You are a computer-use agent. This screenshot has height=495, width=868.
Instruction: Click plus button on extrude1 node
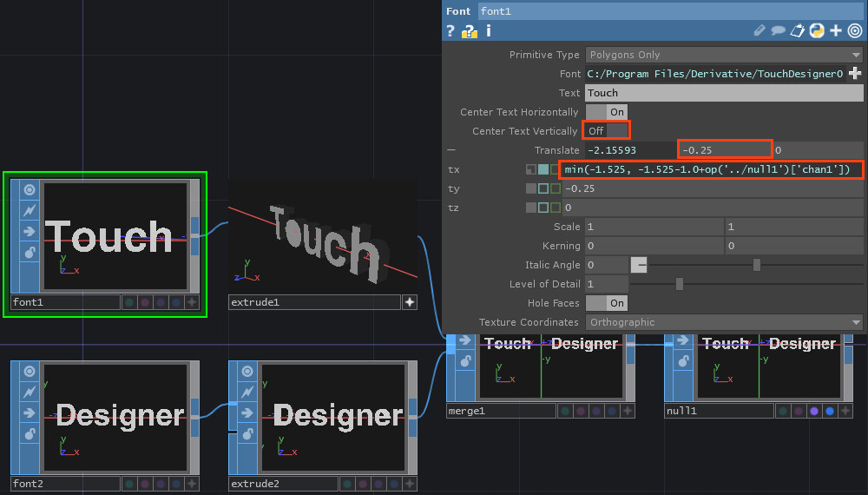(x=410, y=301)
